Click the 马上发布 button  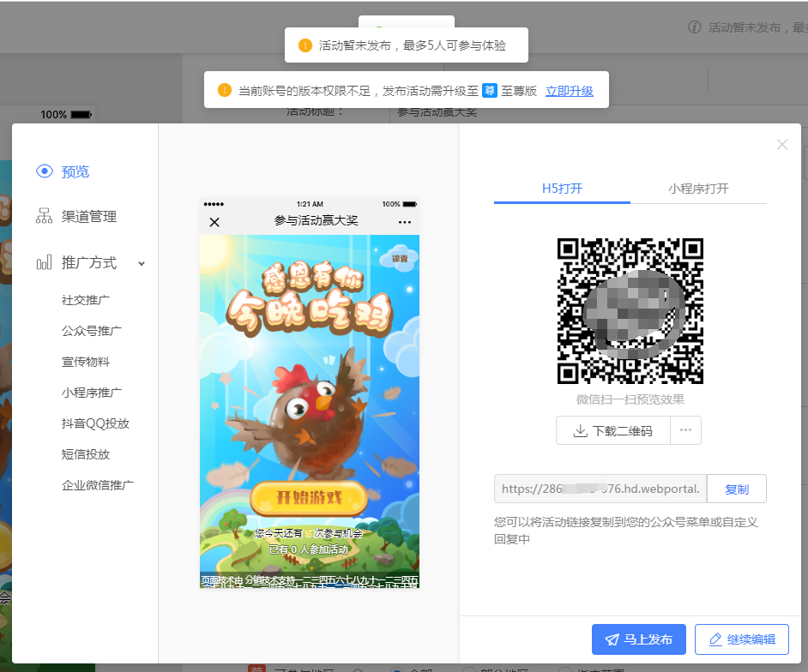(638, 639)
